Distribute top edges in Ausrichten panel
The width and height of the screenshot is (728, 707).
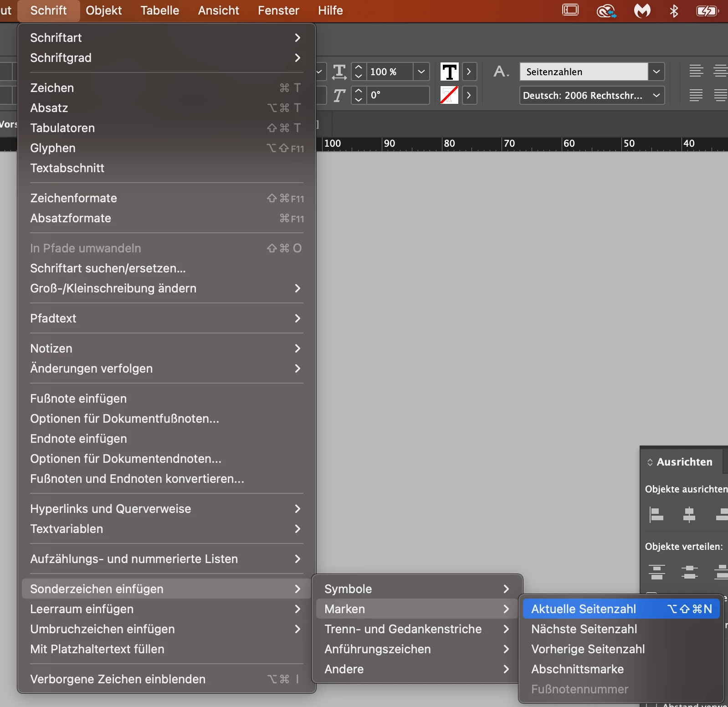click(x=656, y=572)
